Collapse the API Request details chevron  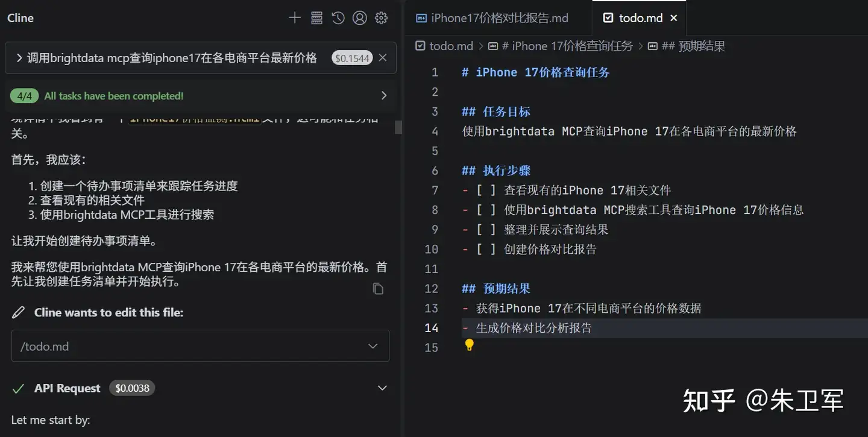pos(382,388)
